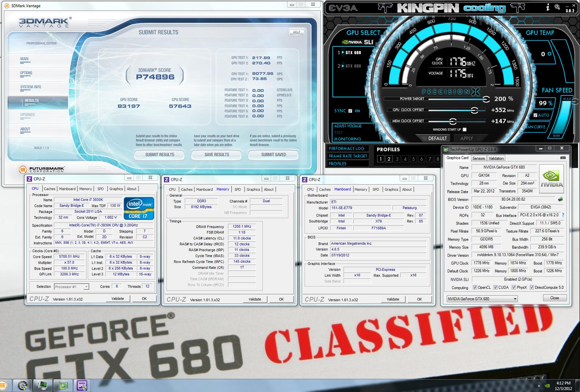Click MEM CLOCK OFFSET slider handle
The height and width of the screenshot is (392, 580).
click(x=453, y=121)
